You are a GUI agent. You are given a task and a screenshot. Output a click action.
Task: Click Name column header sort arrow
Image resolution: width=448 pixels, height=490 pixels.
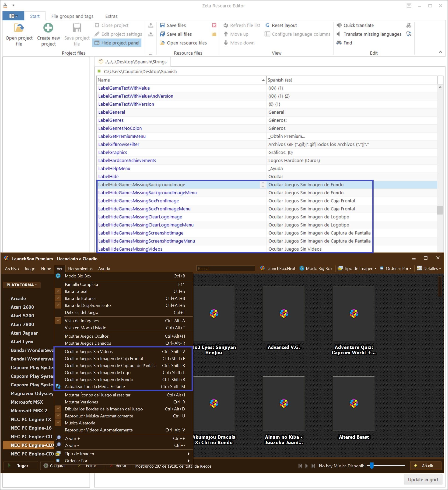[x=263, y=80]
